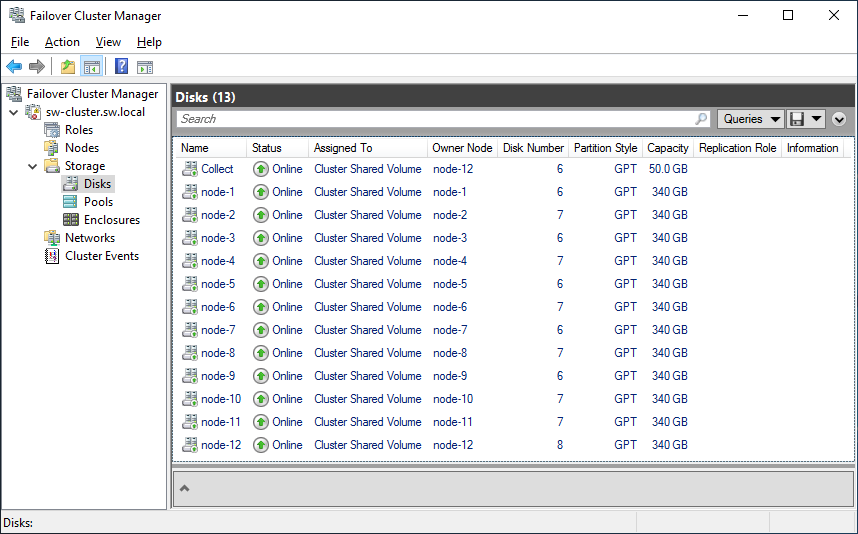Open Help via the question mark icon

121,67
